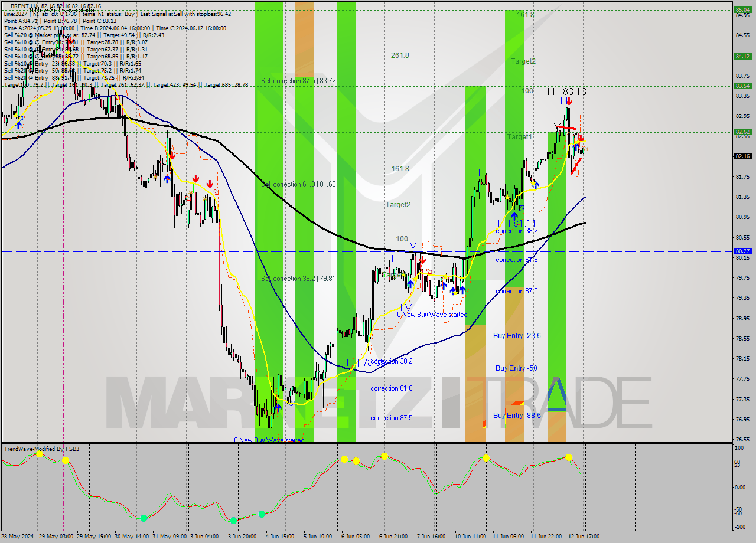Click the green 83.54 price tag
The width and height of the screenshot is (756, 543).
coord(742,86)
